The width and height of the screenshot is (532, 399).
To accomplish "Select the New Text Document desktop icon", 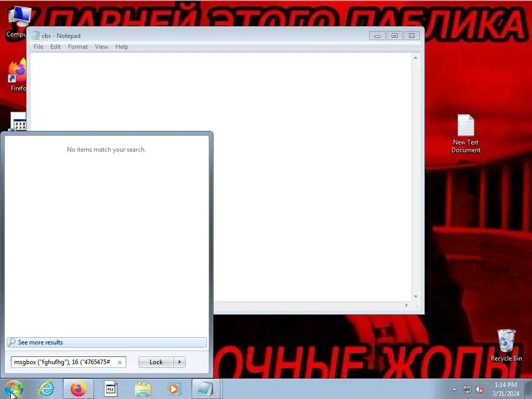I will [x=465, y=134].
